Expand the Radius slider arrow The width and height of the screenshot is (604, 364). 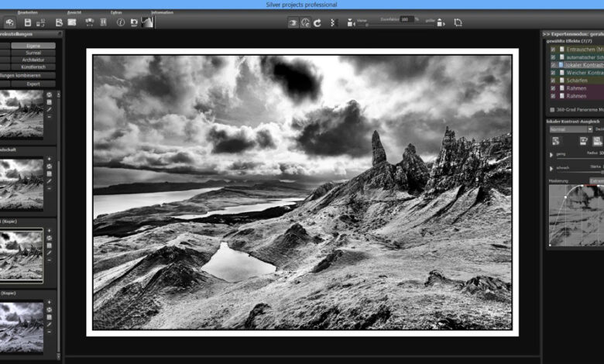click(551, 155)
